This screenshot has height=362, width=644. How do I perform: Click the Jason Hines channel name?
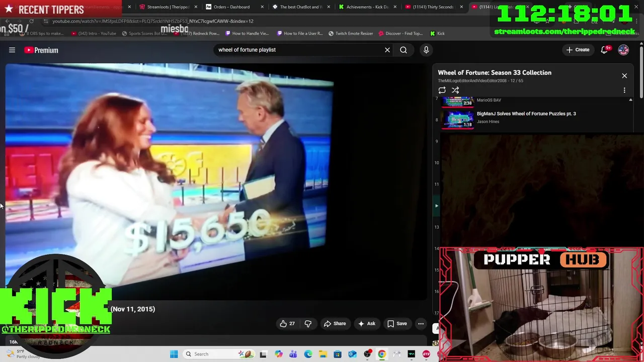tap(488, 122)
